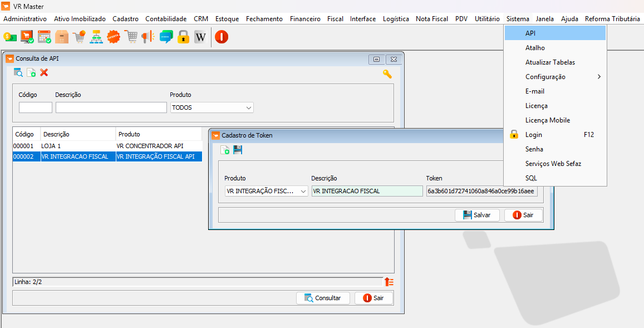This screenshot has width=644, height=328.
Task: Open the megaphone announcement toolbar icon
Action: pos(148,37)
